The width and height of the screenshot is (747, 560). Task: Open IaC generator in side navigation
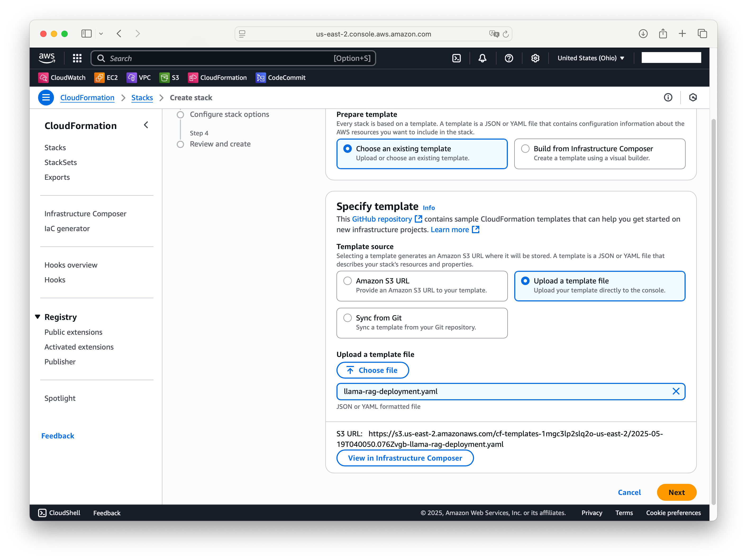[67, 228]
